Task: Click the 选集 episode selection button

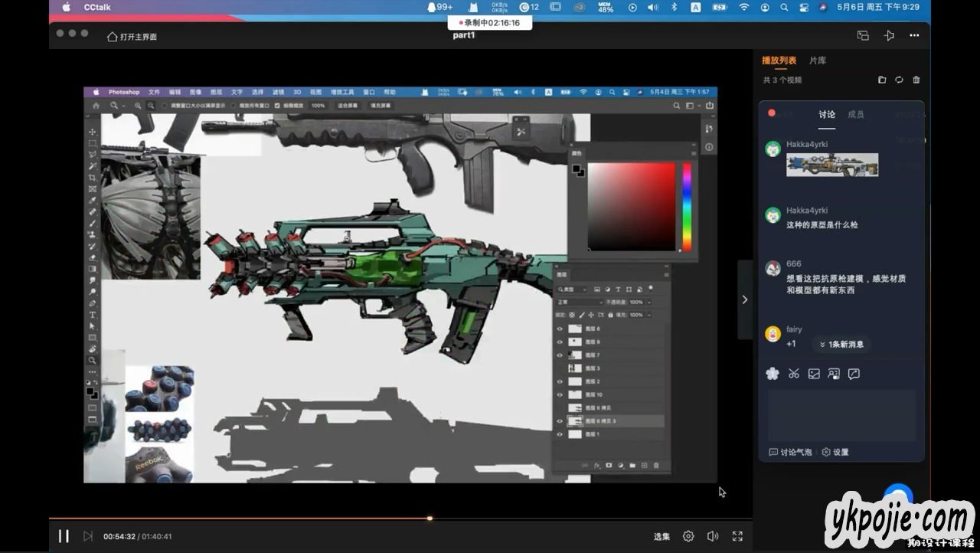Action: 661,536
